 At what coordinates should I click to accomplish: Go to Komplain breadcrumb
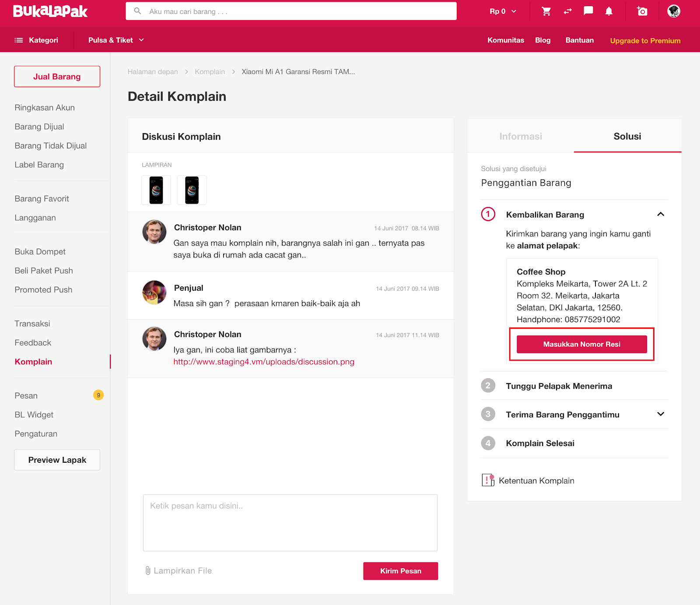(210, 72)
